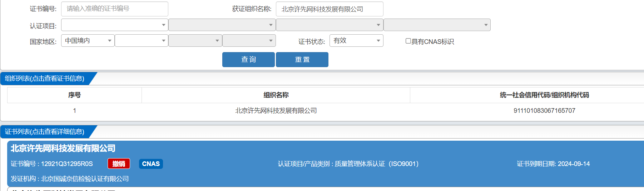Click the 重置 reset button
644x191 pixels.
tap(302, 60)
